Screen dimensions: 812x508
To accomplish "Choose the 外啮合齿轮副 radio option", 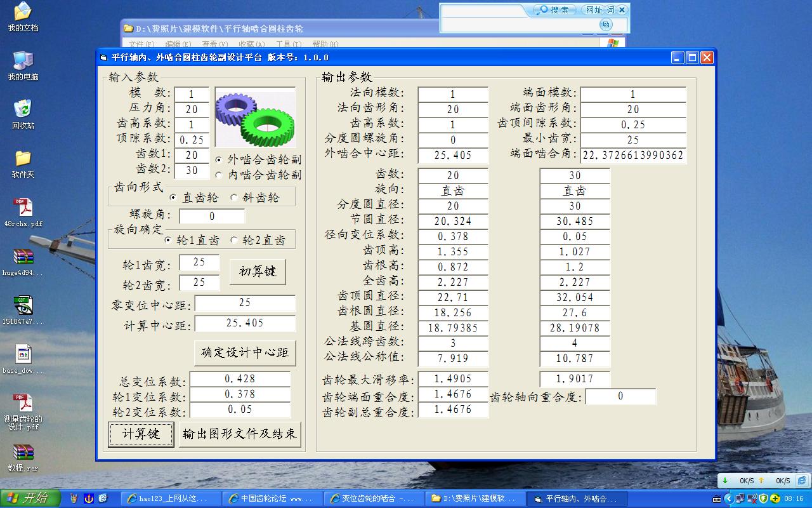I will pos(258,159).
